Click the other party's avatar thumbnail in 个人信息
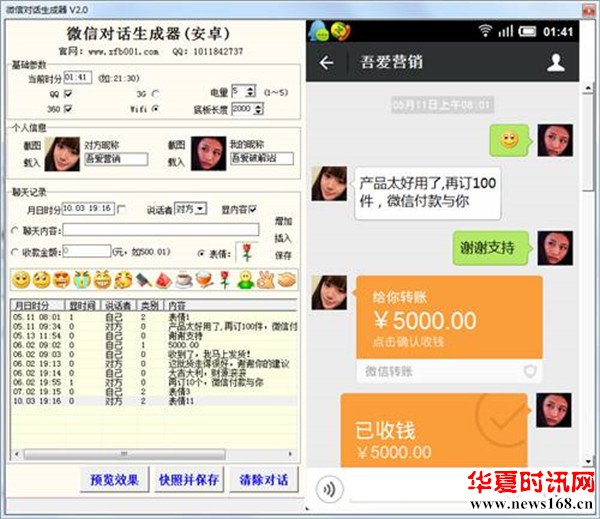This screenshot has width=600, height=519. (x=62, y=153)
